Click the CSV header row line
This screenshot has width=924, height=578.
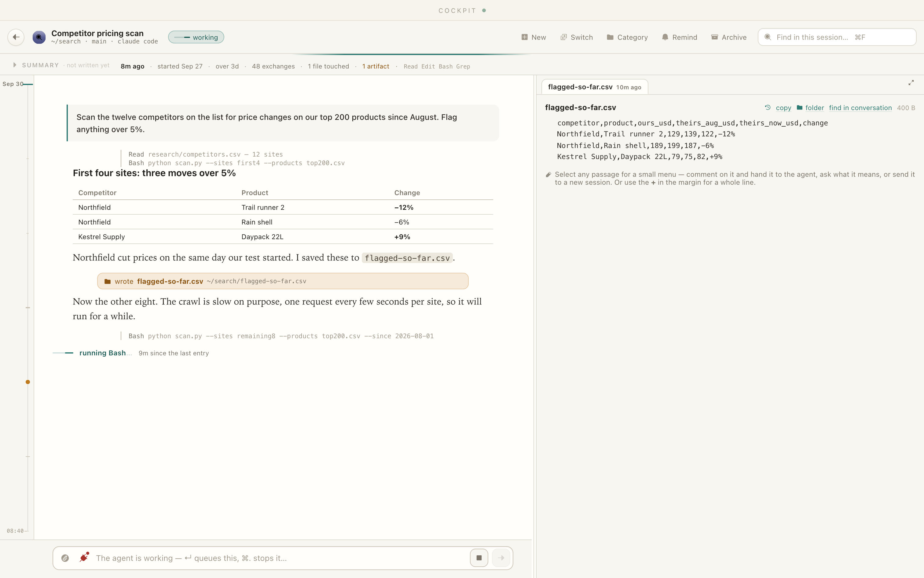[x=692, y=123]
